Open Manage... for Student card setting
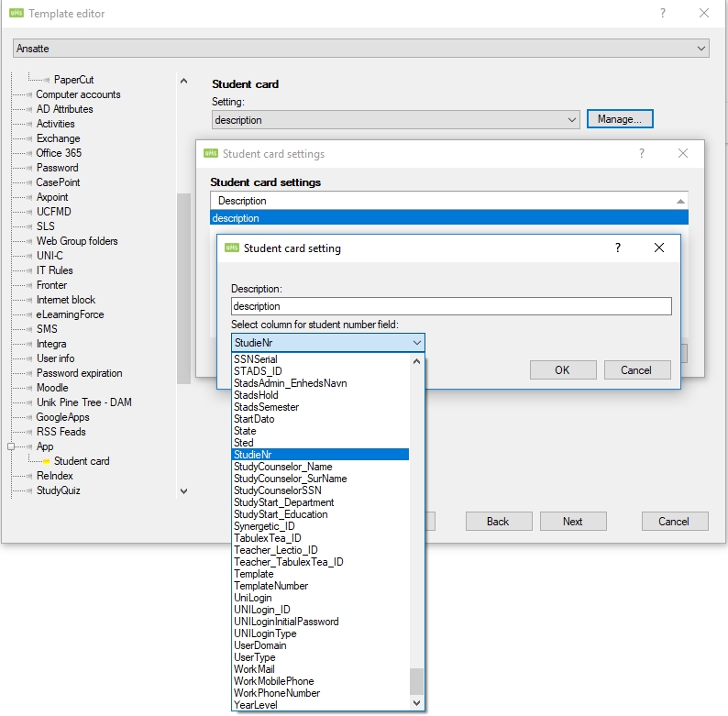Screen dimensions: 728x716 pos(620,119)
